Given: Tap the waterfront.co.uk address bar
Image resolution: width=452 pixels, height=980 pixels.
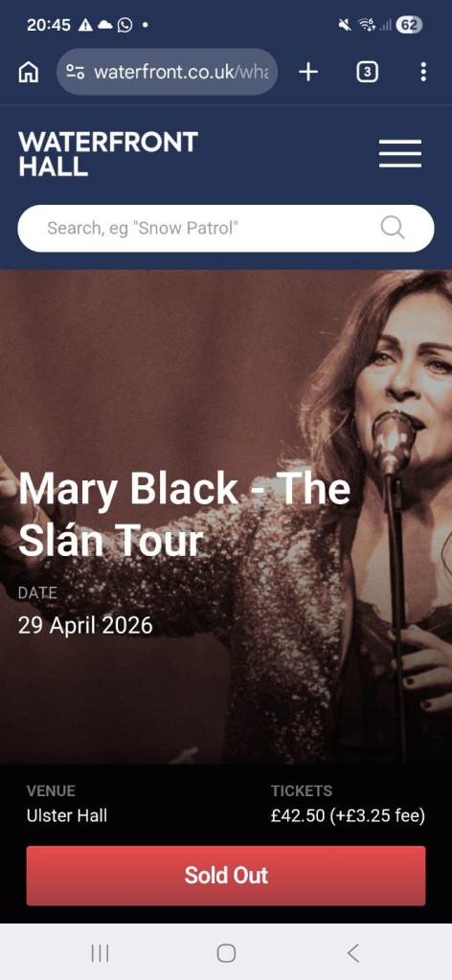Looking at the screenshot, I should click(x=167, y=73).
